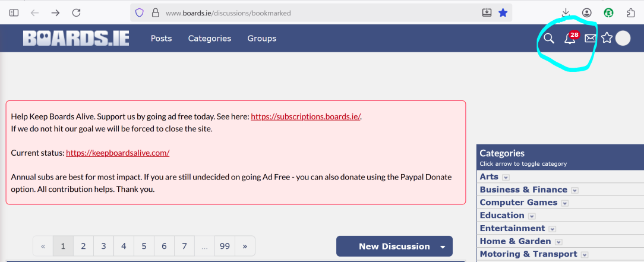
Task: Open the browser extensions puzzle icon
Action: pyautogui.click(x=631, y=12)
